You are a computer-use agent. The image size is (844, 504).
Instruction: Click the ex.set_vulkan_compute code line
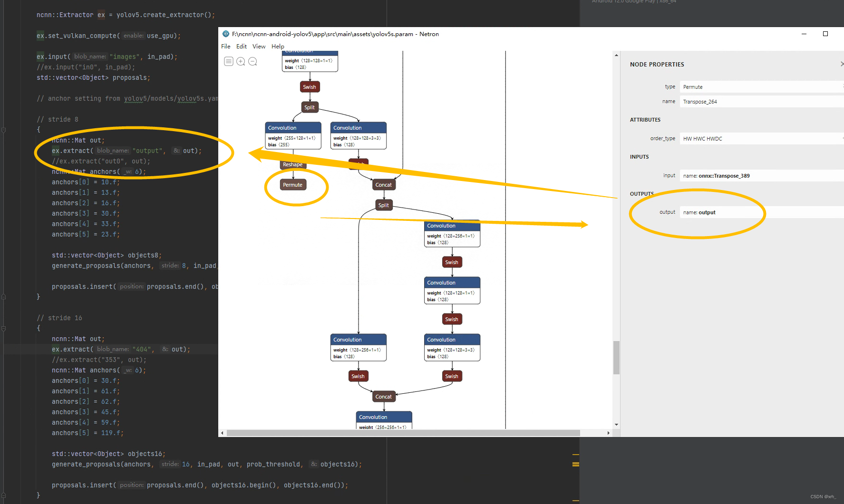[108, 36]
